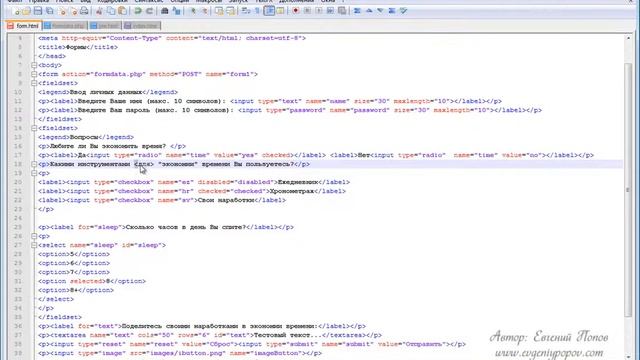Viewport: 640px width, 360px height.
Task: Collapse the select tag fold on line 27
Action: click(34, 245)
